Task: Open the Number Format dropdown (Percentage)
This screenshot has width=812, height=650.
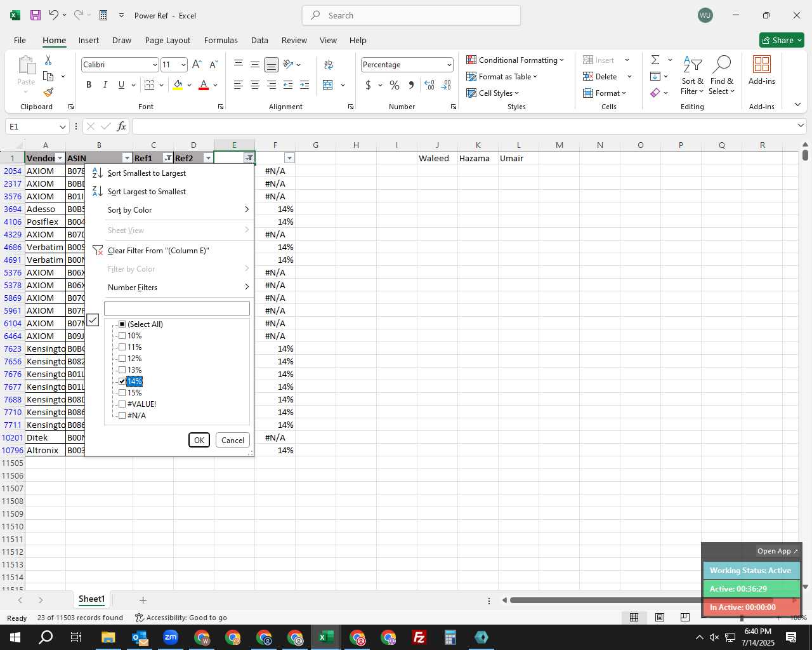Action: (x=449, y=65)
